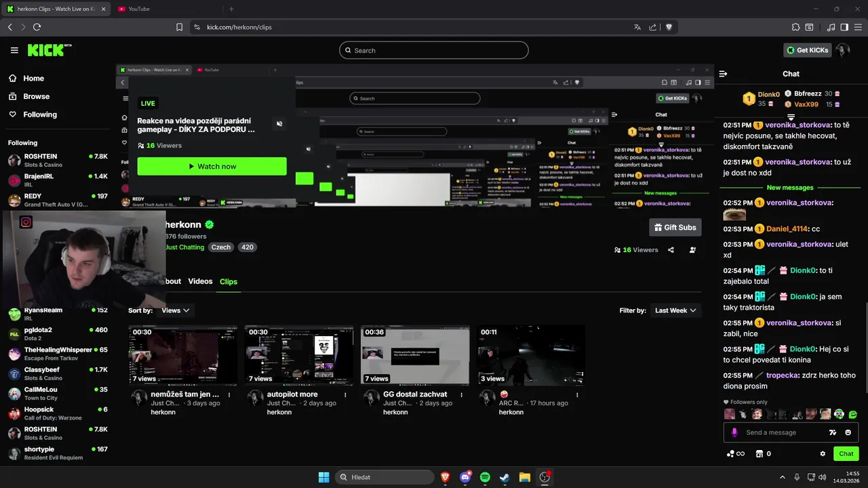Open the Brave main menu icon
The height and width of the screenshot is (488, 868).
857,27
